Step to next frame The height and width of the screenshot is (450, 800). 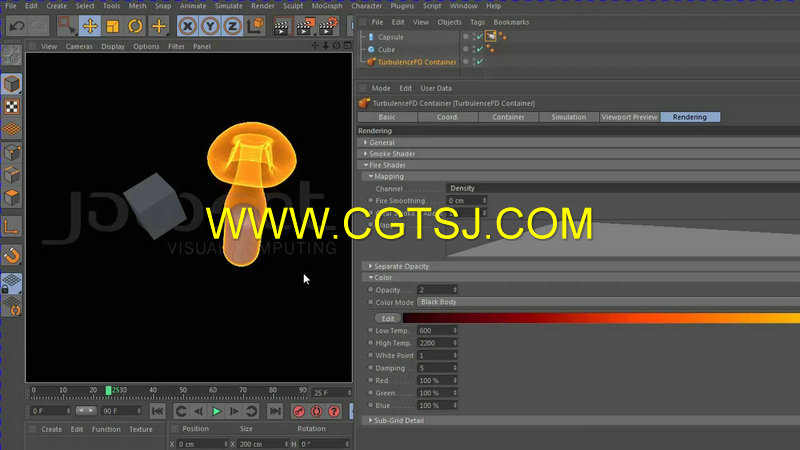click(x=234, y=411)
